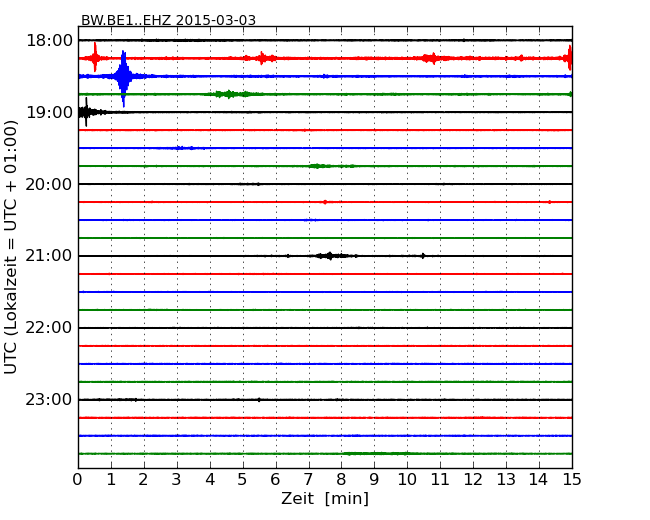The height and width of the screenshot is (520, 650).
Task: Click x-axis tick label 0
Action: (x=78, y=480)
